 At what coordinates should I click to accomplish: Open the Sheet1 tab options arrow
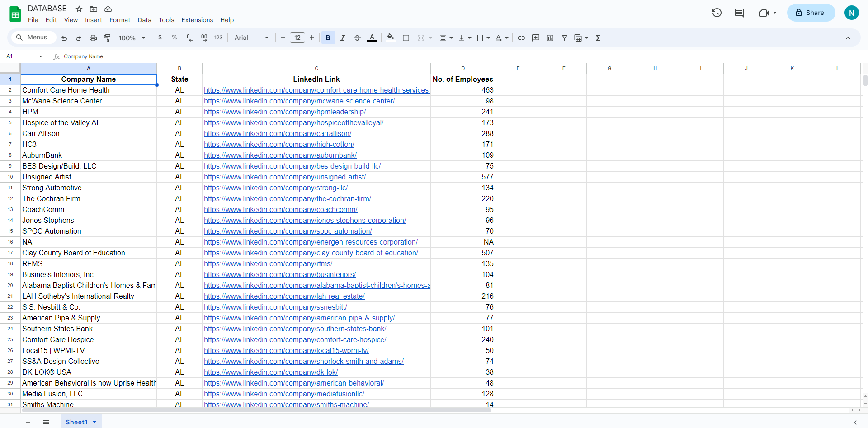pos(94,422)
